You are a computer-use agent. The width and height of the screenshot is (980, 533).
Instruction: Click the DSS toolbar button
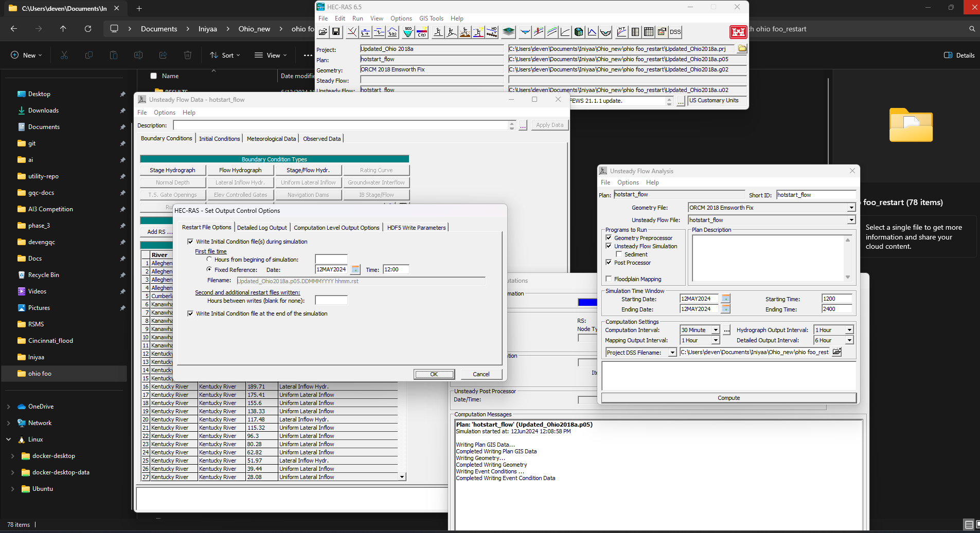(x=675, y=32)
